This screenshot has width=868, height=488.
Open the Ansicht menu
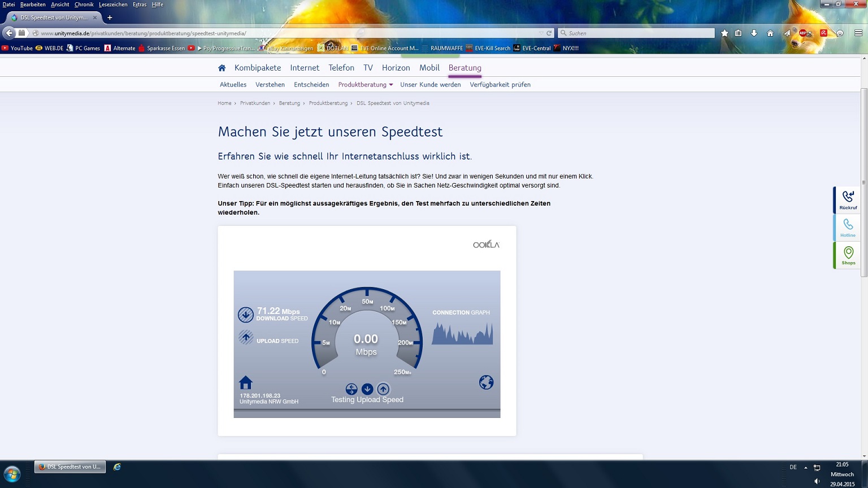[x=60, y=5]
